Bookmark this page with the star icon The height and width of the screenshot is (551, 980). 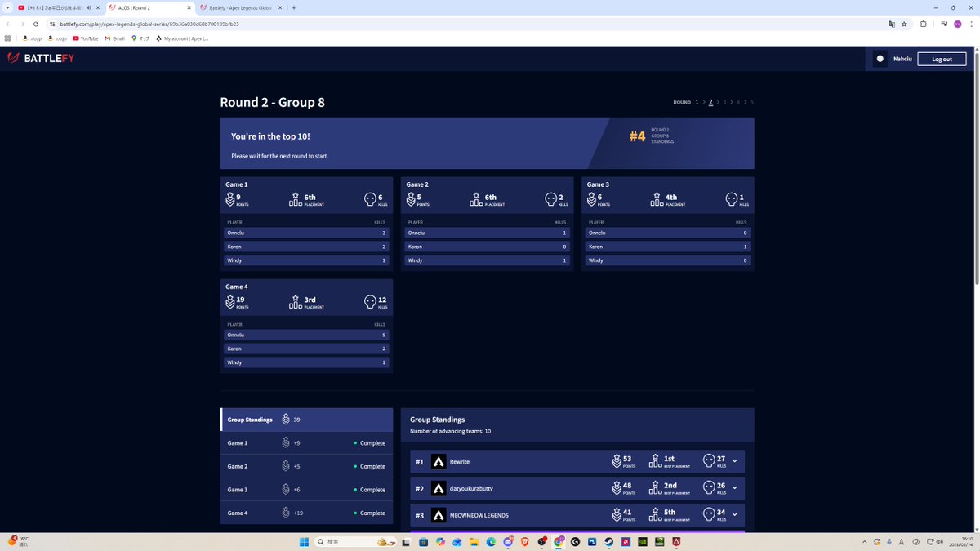pyautogui.click(x=904, y=24)
